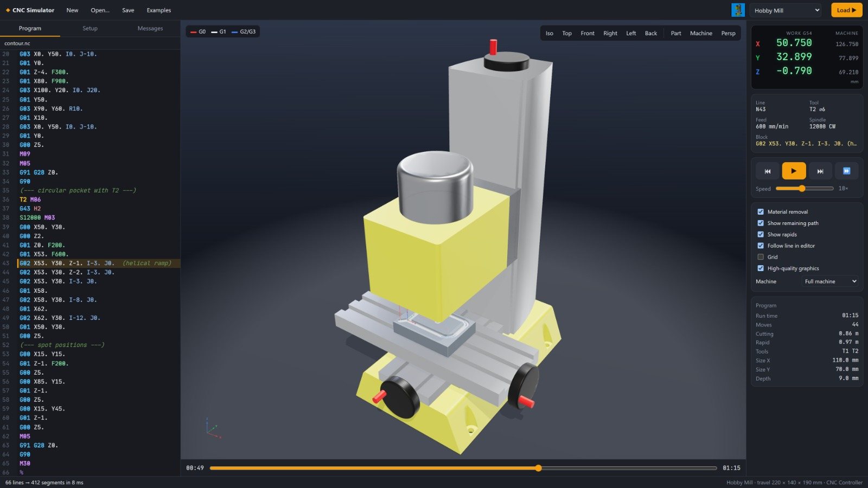Toggle Follow line in editor
The image size is (868, 488).
[761, 246]
